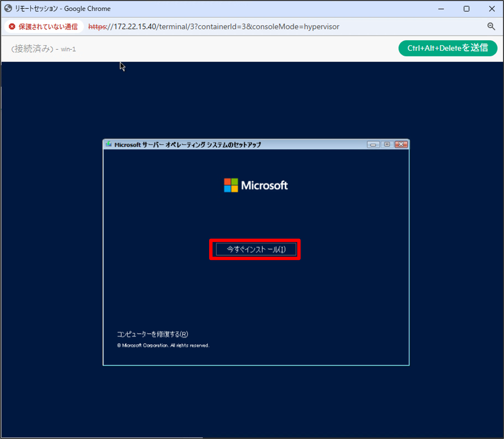
Task: Open コンピューターを修復する(R) repair link
Action: (x=152, y=334)
